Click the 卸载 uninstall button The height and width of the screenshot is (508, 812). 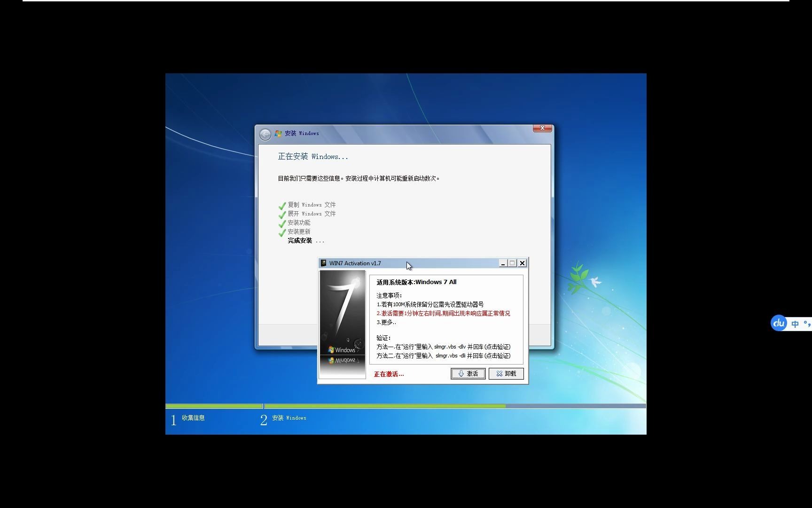tap(506, 373)
